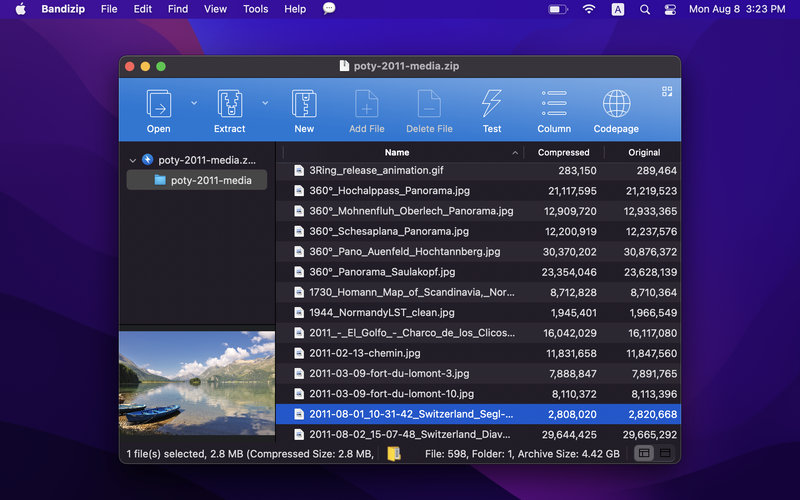Run the archive Test tool
The image size is (800, 500).
pyautogui.click(x=491, y=104)
